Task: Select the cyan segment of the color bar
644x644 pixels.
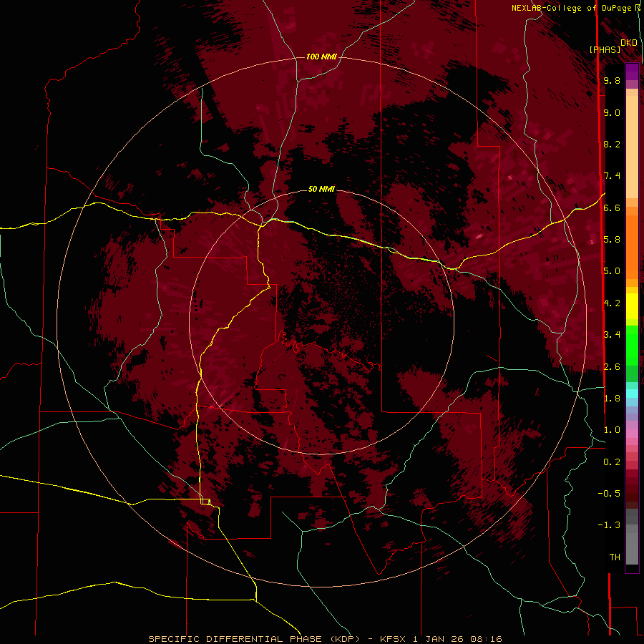Action: (x=632, y=394)
